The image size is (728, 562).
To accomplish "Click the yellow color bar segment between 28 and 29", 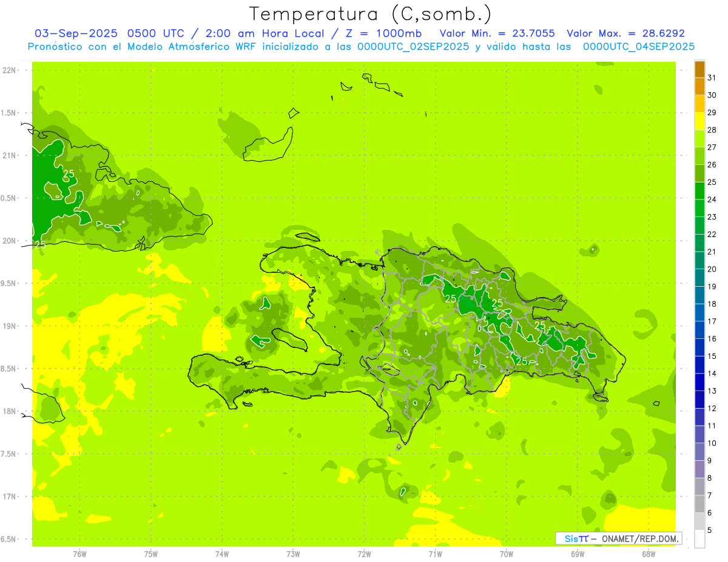I will pyautogui.click(x=699, y=121).
